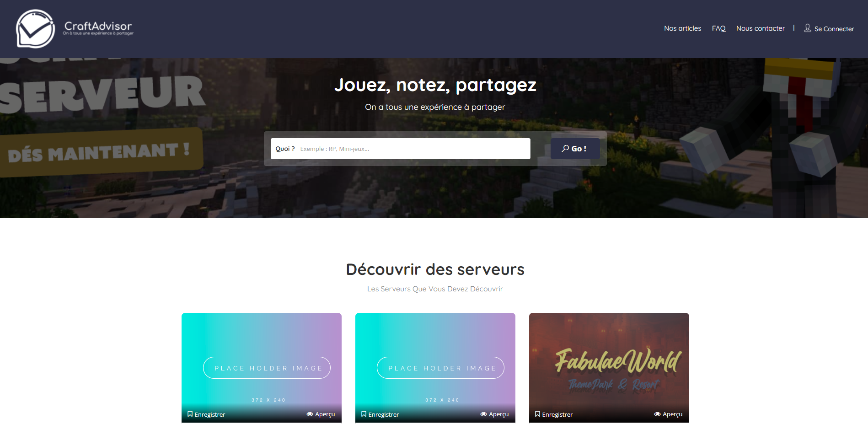Image resolution: width=868 pixels, height=424 pixels.
Task: Click bookmark icon on first placeholder card
Action: click(x=190, y=414)
